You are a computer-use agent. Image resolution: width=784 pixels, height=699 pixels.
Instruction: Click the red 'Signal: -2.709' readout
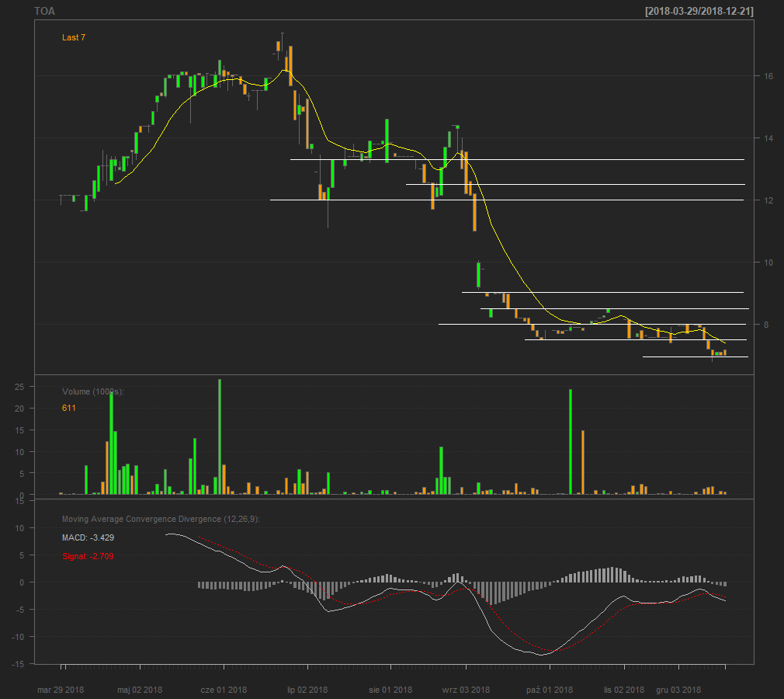coord(88,556)
